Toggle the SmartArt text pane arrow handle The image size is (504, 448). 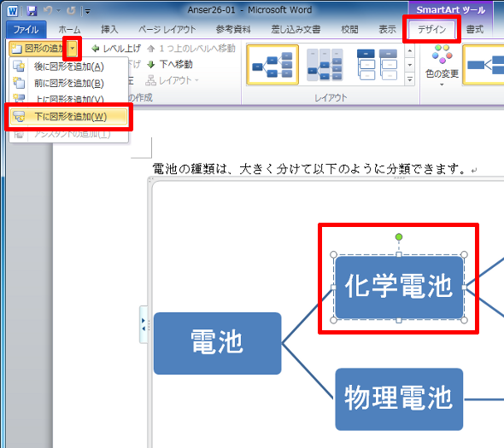pos(144,324)
